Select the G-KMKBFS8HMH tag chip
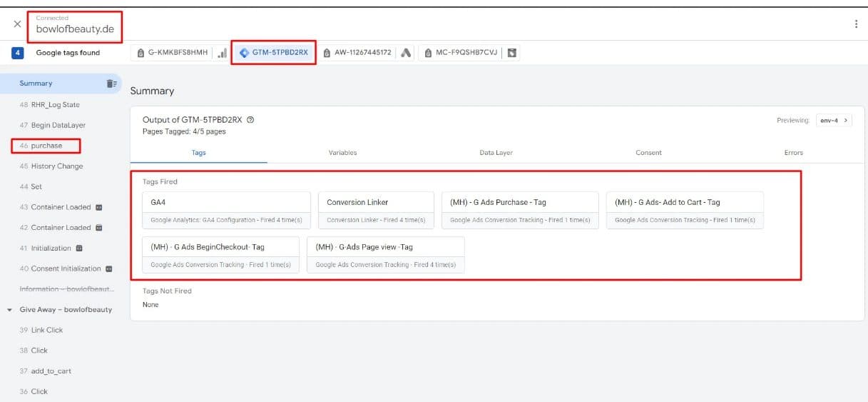Viewport: 868px width, 402px height. tap(172, 53)
